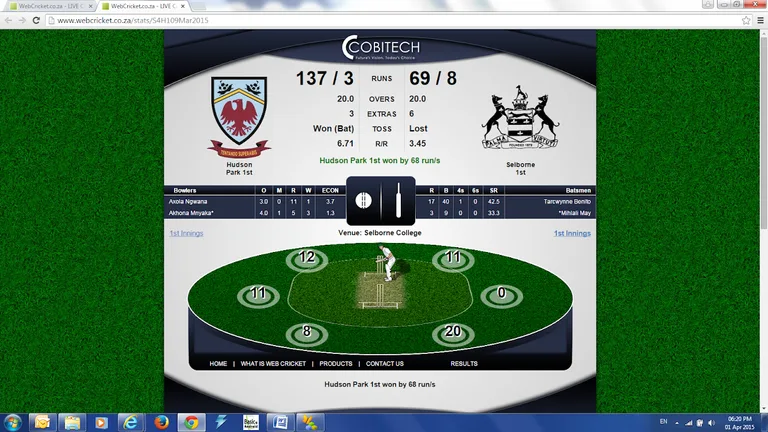This screenshot has height=432, width=768.
Task: Click batsman name Mihlali May
Action: click(575, 213)
